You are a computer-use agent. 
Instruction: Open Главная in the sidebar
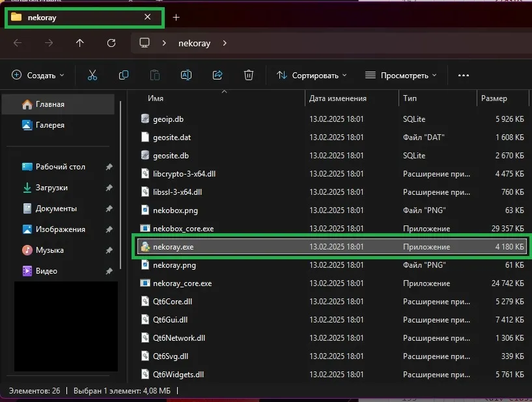click(x=58, y=104)
